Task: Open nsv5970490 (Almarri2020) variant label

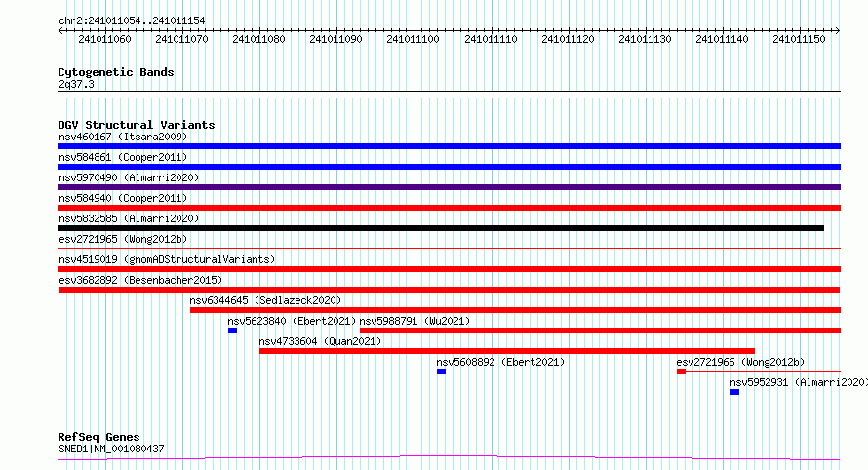Action: (129, 177)
